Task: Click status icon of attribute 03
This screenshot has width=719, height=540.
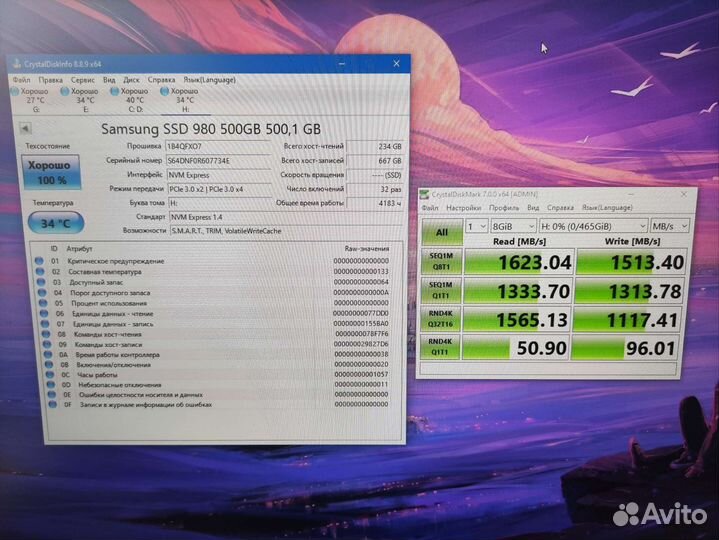Action: (41, 282)
